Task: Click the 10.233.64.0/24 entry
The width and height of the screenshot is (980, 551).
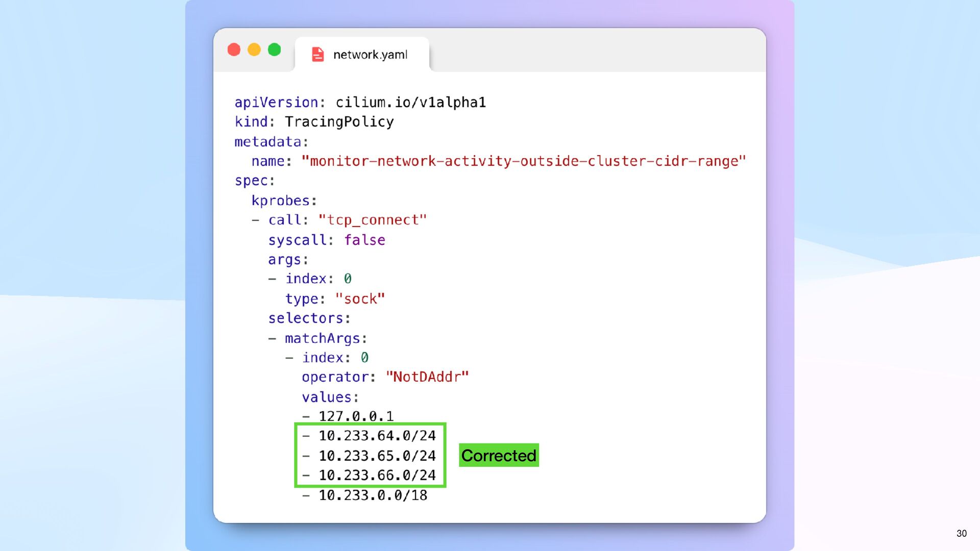Action: point(377,436)
